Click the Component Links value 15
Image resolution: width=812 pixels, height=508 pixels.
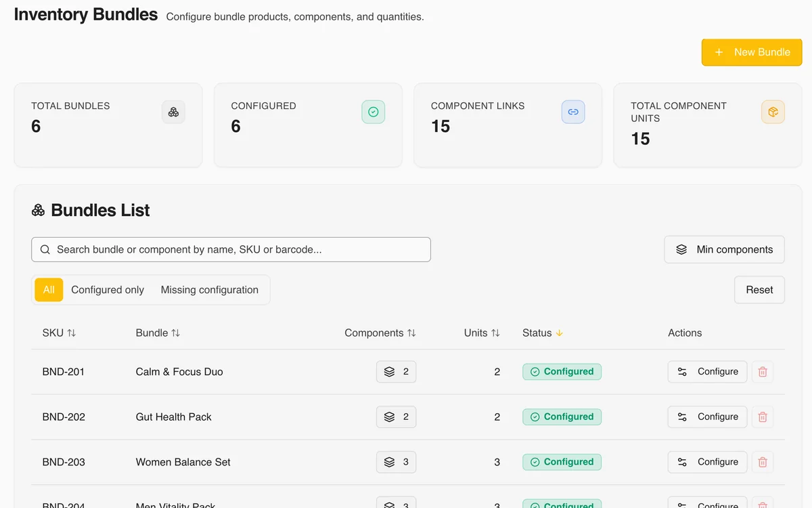tap(441, 127)
